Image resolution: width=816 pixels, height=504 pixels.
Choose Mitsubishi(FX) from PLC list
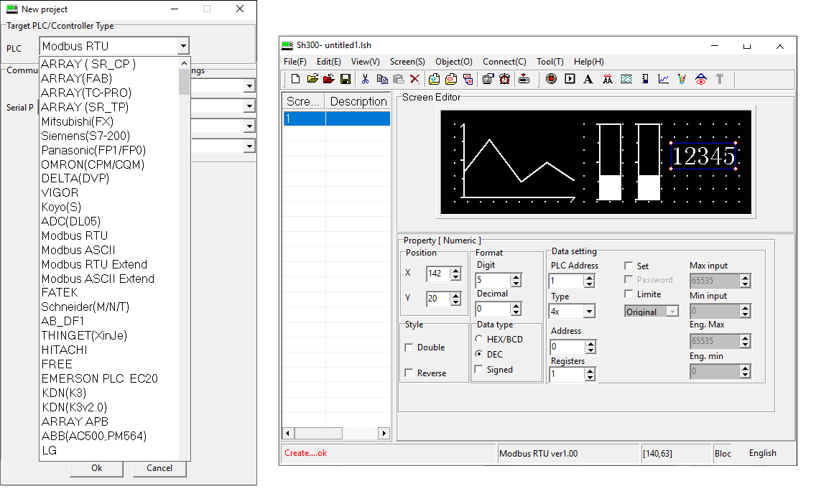(77, 121)
